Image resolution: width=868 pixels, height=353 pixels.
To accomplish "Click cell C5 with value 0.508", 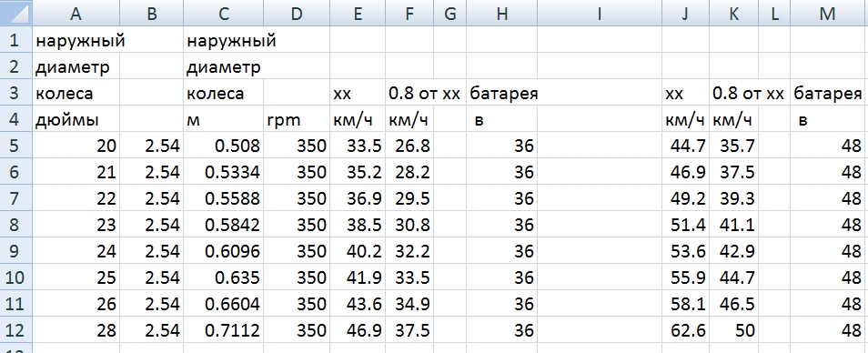I will (x=224, y=146).
